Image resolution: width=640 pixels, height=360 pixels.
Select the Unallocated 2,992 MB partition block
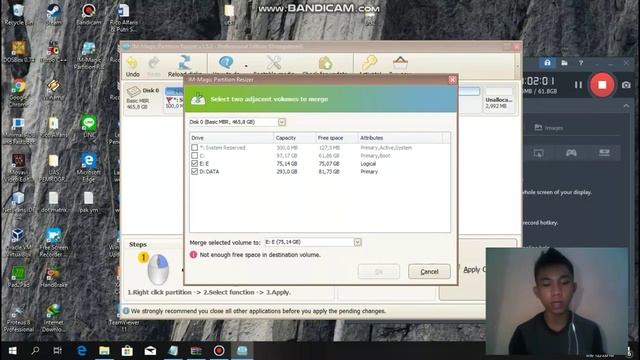(x=498, y=98)
